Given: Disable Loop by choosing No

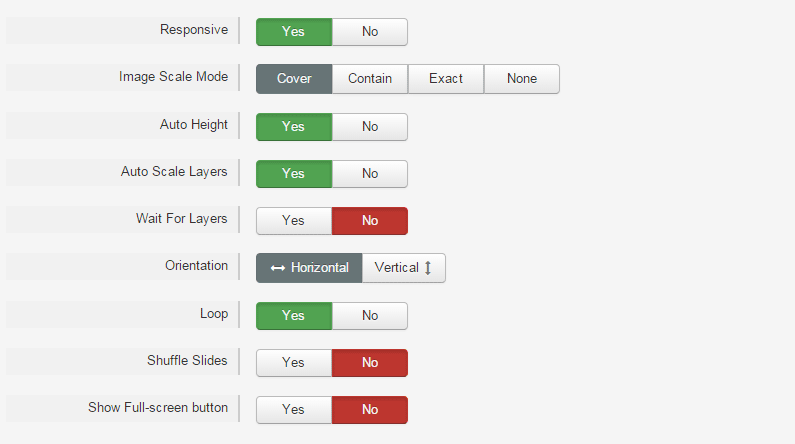Looking at the screenshot, I should point(370,316).
